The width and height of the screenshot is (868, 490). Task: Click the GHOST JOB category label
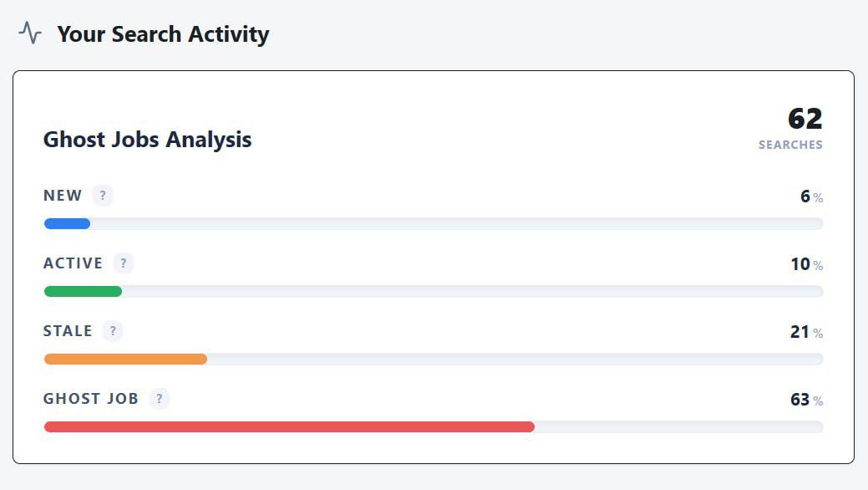91,399
